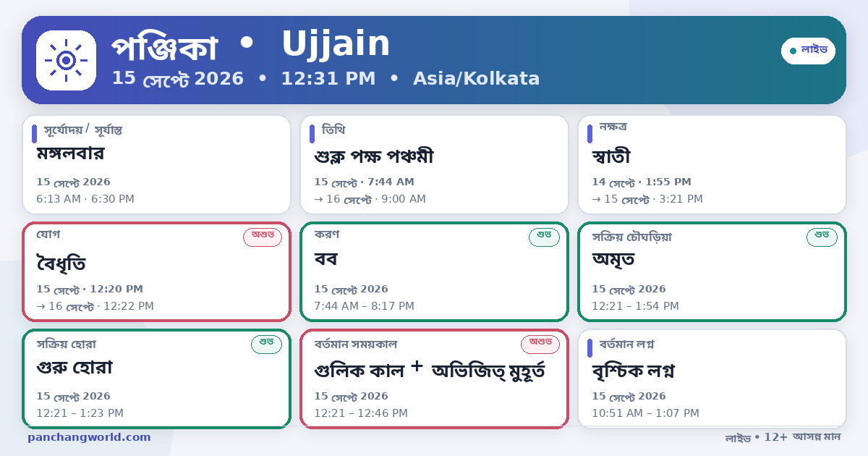Click the অশুভ badge on যোগ card

pyautogui.click(x=263, y=237)
